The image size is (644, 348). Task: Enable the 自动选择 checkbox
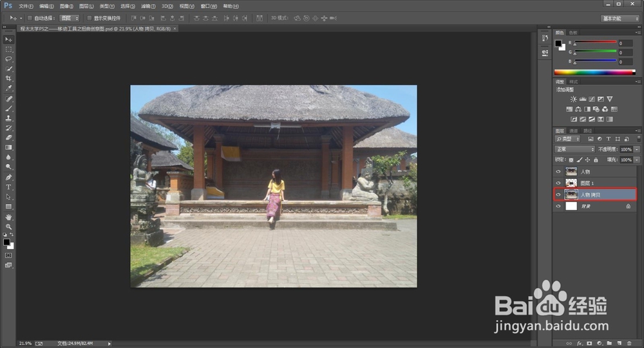30,18
